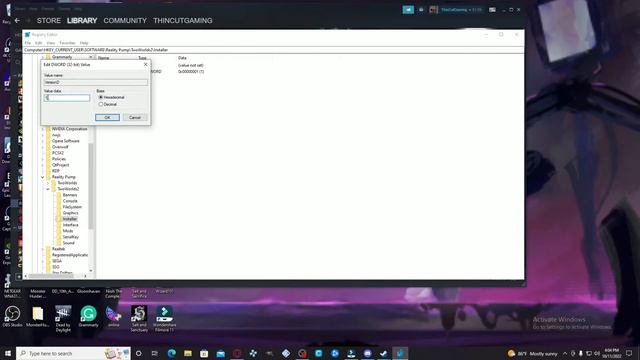The height and width of the screenshot is (360, 640).
Task: Go back with Steam back arrow
Action: pyautogui.click(x=17, y=20)
